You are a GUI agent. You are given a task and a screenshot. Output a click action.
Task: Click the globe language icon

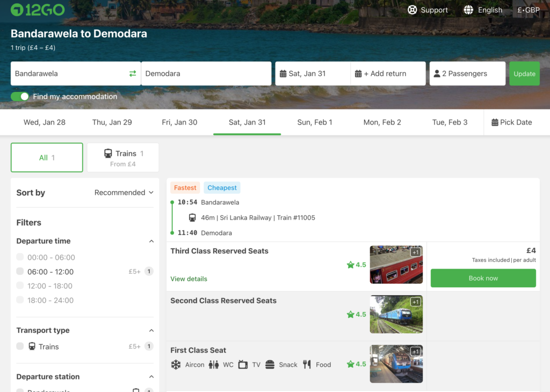click(468, 10)
